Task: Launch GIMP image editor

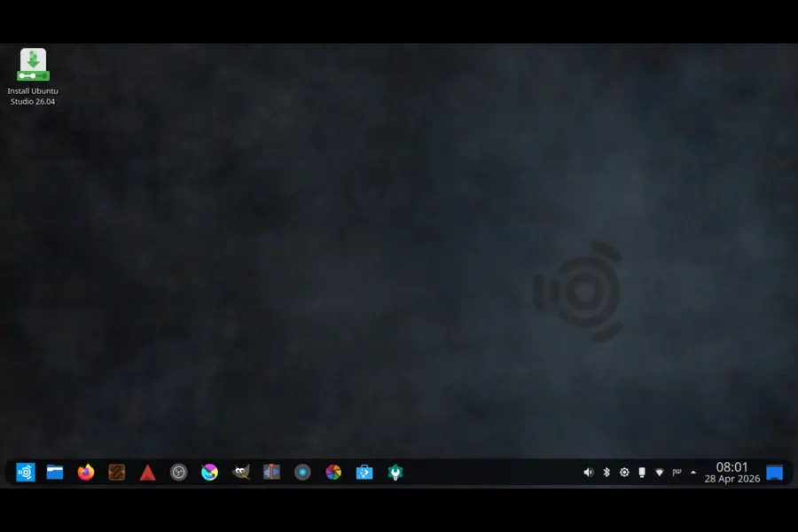Action: tap(240, 473)
